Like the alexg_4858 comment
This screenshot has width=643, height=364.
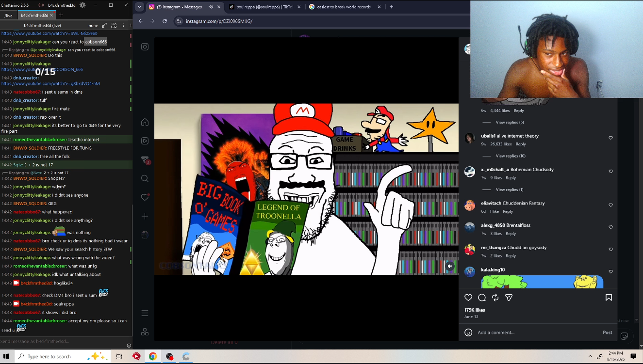tap(610, 227)
